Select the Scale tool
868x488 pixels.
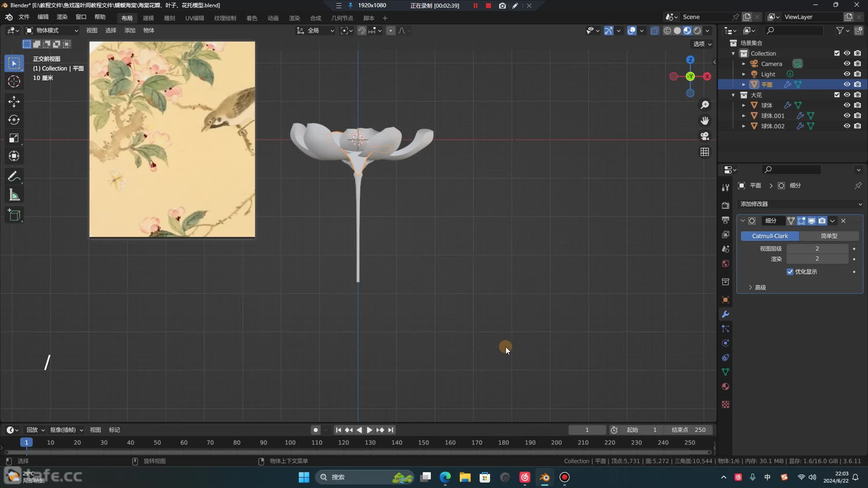click(x=14, y=138)
